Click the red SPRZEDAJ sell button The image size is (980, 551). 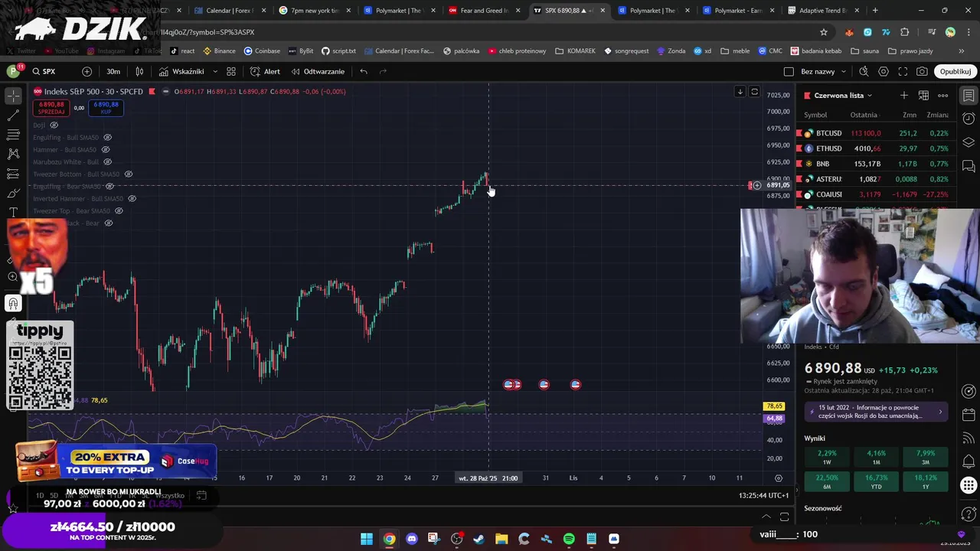pyautogui.click(x=51, y=108)
